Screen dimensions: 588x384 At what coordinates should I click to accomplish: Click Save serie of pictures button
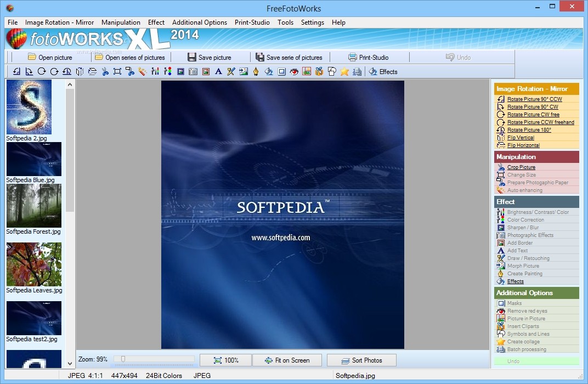click(x=289, y=58)
